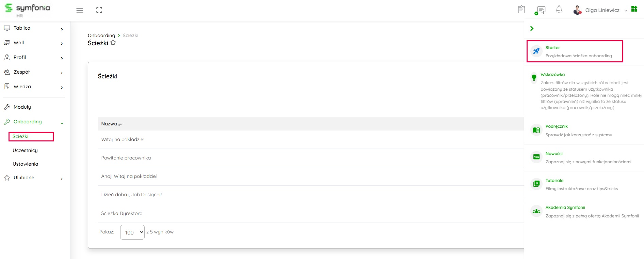The height and width of the screenshot is (259, 644).
Task: Open the notifications bell
Action: tap(559, 10)
